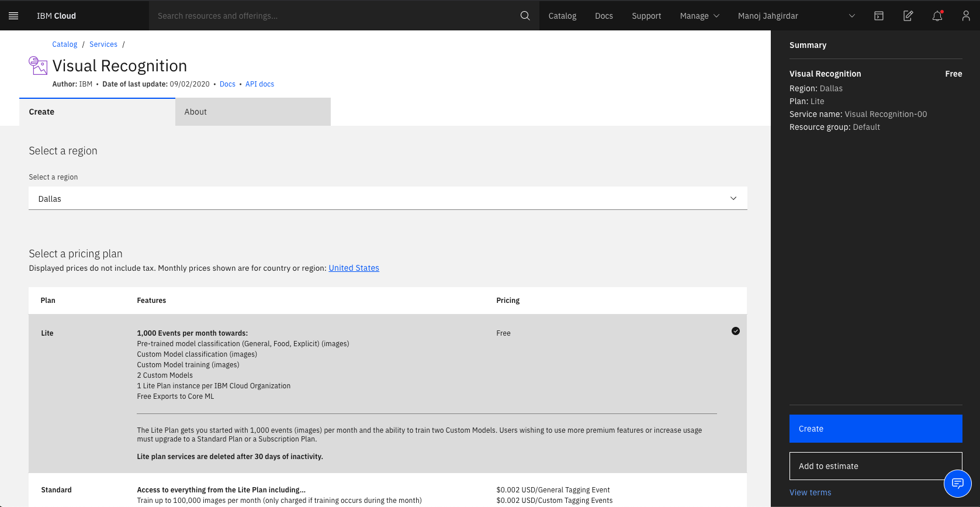Click Plan: Lite in summary
This screenshot has height=507, width=980.
806,101
